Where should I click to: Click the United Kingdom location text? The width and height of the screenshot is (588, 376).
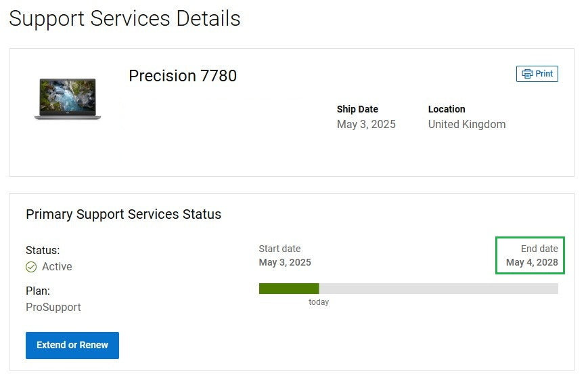tap(466, 125)
